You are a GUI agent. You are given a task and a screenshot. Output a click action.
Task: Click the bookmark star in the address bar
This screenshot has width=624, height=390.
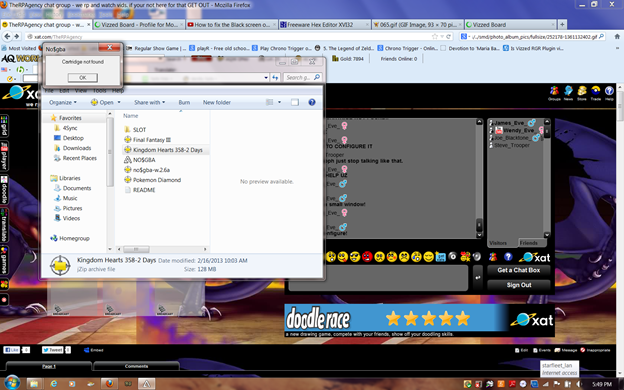click(x=435, y=36)
